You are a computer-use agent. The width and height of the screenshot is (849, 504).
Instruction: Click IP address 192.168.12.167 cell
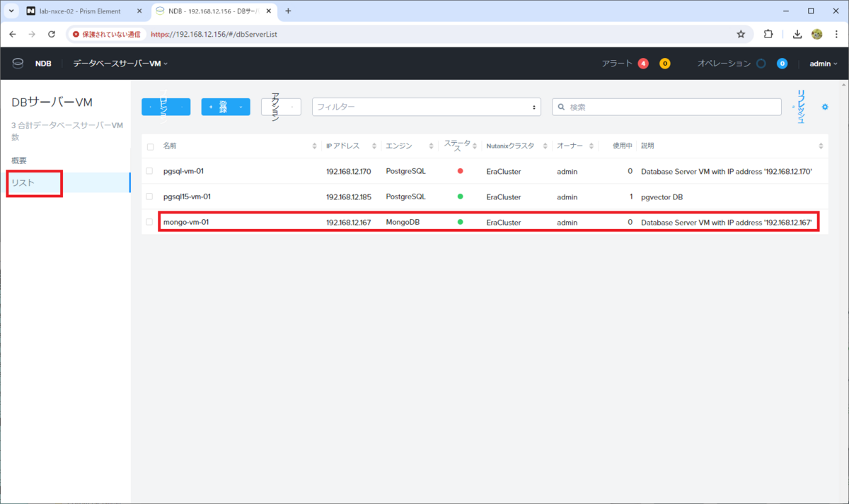(349, 222)
